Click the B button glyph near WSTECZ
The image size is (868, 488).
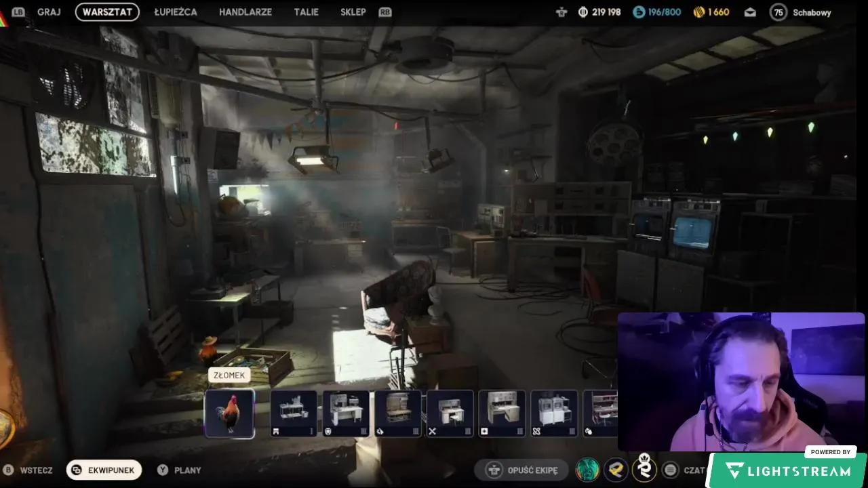(8, 470)
